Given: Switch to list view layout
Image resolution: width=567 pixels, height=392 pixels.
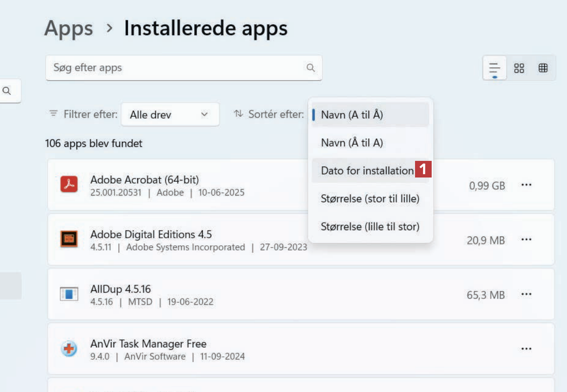Looking at the screenshot, I should coord(495,68).
